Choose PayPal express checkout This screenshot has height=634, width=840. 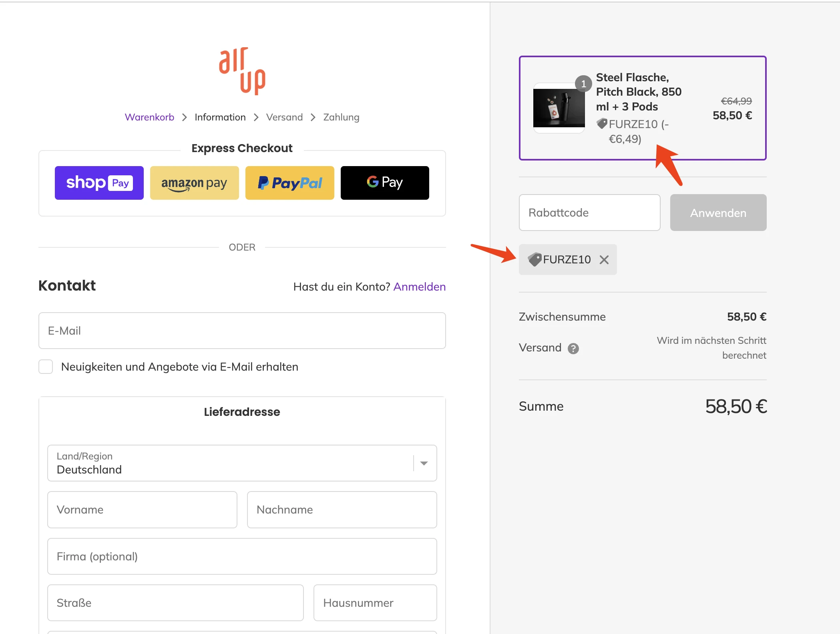290,183
